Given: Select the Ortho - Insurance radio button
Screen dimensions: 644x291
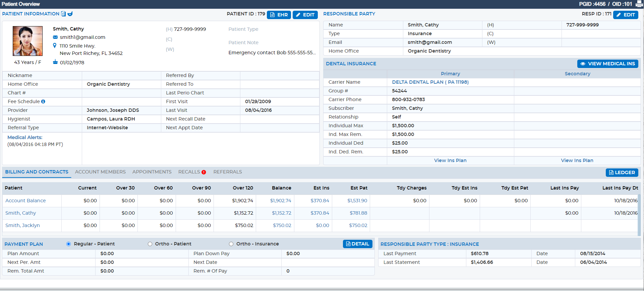Looking at the screenshot, I should [231, 244].
